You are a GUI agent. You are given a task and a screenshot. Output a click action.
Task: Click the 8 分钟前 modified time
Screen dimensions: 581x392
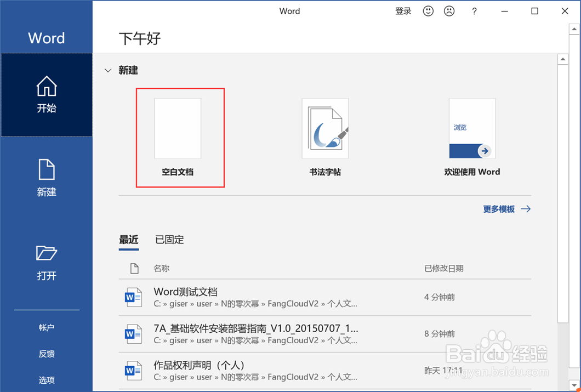point(440,334)
